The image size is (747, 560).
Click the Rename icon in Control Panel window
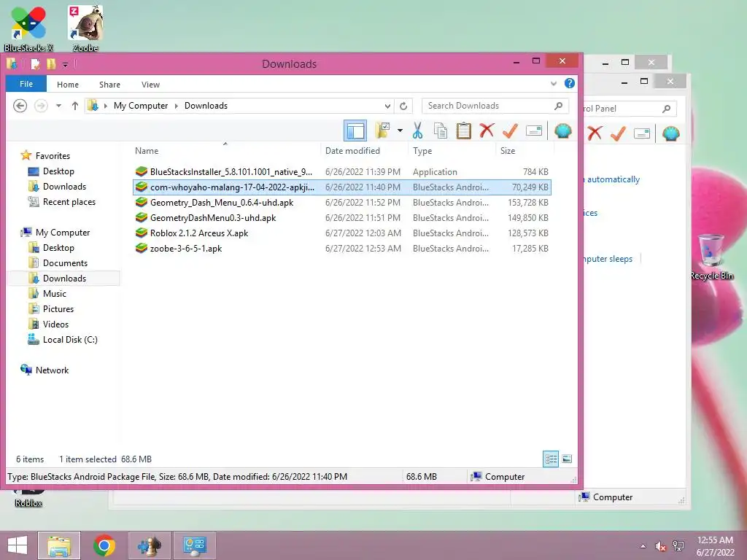click(642, 133)
